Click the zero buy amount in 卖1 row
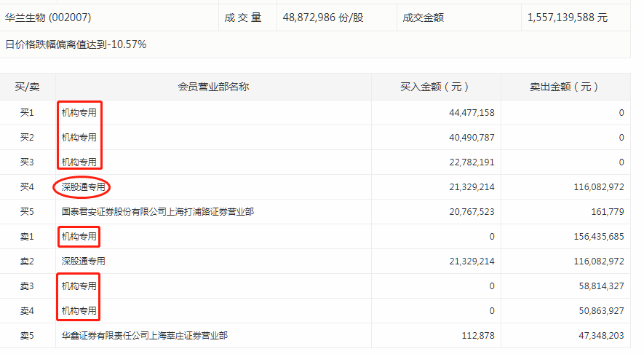This screenshot has width=644, height=354. tap(492, 237)
